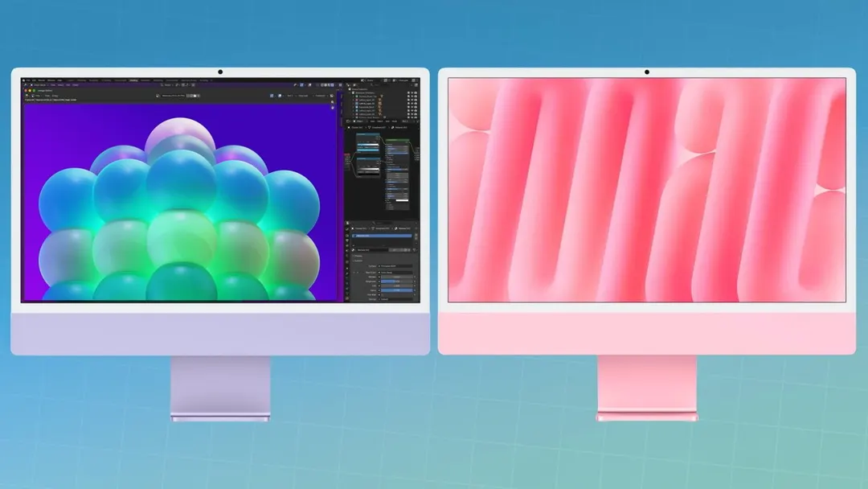The width and height of the screenshot is (868, 489).
Task: Open the Add menu in Shader Editor
Action: [387, 121]
